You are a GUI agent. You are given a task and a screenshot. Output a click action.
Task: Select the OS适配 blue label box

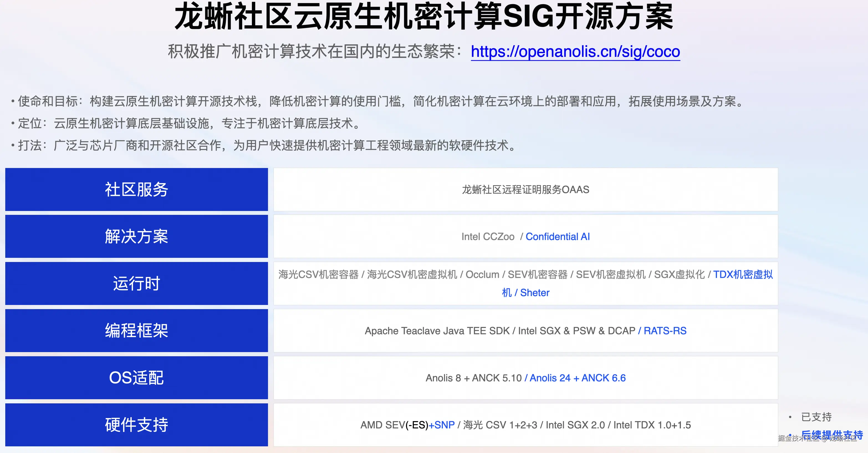tap(136, 378)
